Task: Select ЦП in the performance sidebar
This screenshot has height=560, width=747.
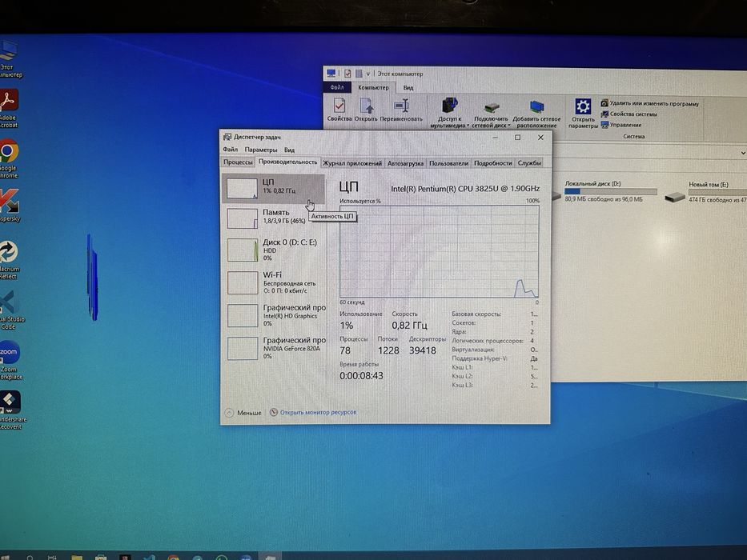Action: point(274,189)
